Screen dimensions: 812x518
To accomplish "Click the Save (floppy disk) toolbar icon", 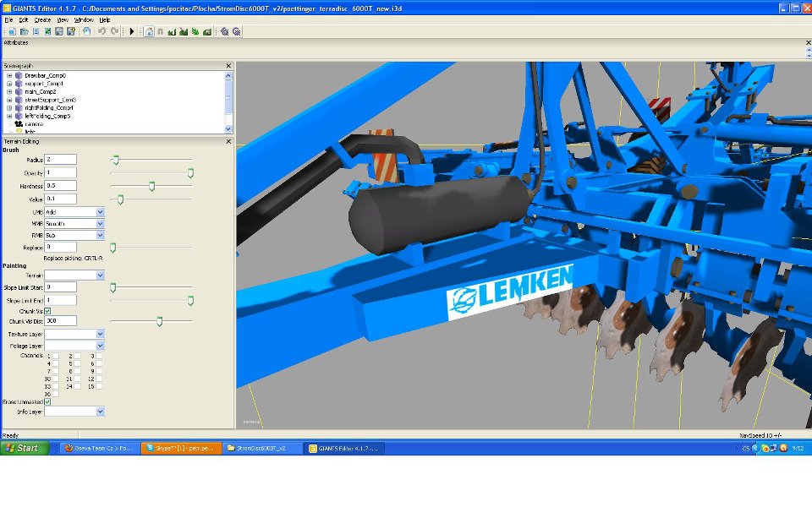I will (x=59, y=31).
